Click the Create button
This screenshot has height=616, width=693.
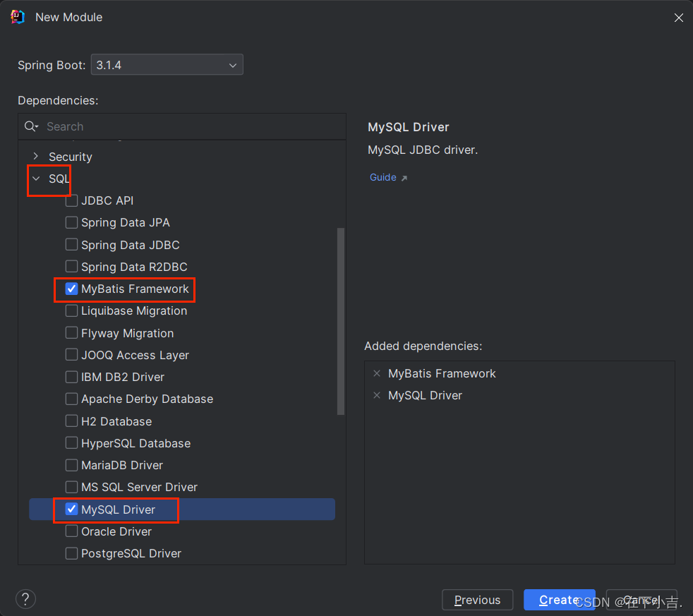559,600
